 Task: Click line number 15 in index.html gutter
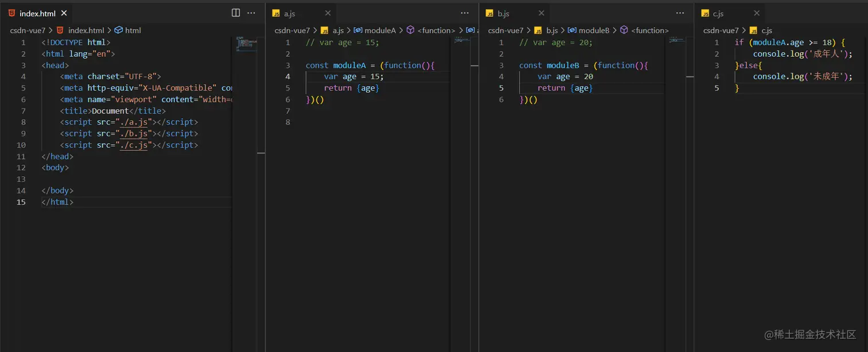(x=21, y=202)
